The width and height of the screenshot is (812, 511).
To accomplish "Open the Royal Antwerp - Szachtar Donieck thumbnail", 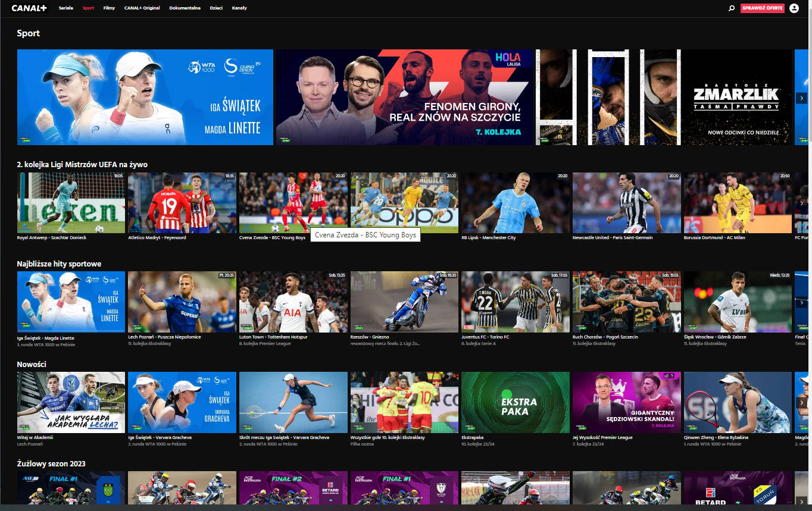I will click(71, 203).
